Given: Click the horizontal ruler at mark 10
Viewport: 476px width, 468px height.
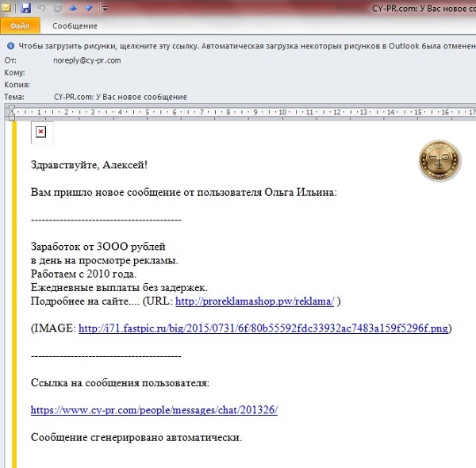Looking at the screenshot, I should [282, 113].
